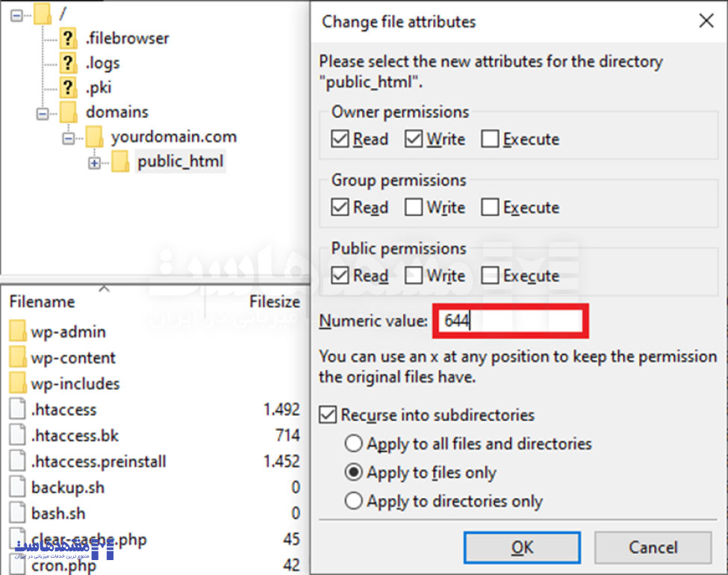Image resolution: width=728 pixels, height=575 pixels.
Task: Toggle Group Write permission checkbox
Action: click(x=414, y=208)
